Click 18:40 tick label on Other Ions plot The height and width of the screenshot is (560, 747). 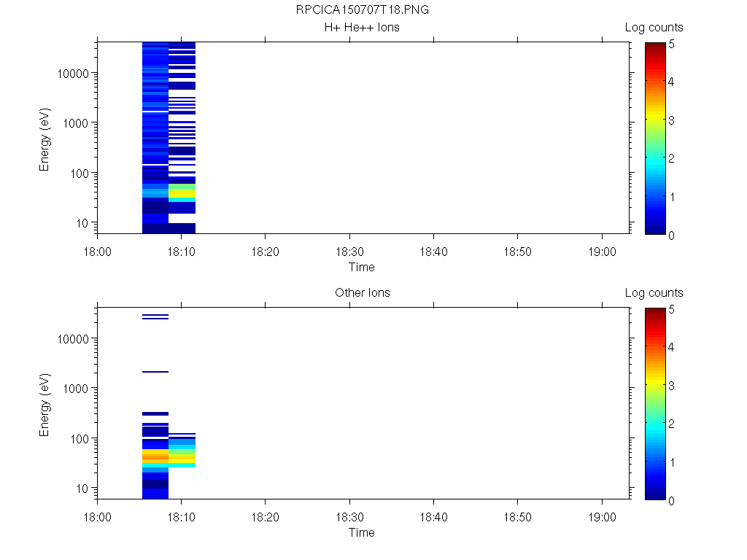click(433, 517)
